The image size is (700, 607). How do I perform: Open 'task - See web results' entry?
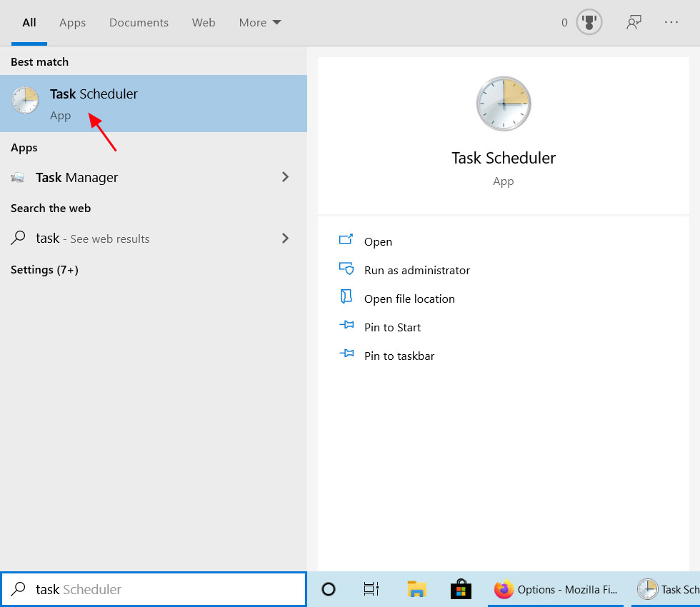coord(154,239)
